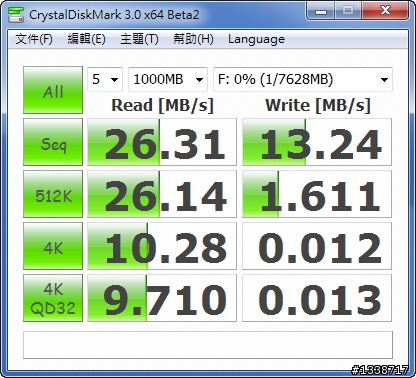Select the Seq read result 26.31
Screen dimensions: 416x378
pos(162,142)
